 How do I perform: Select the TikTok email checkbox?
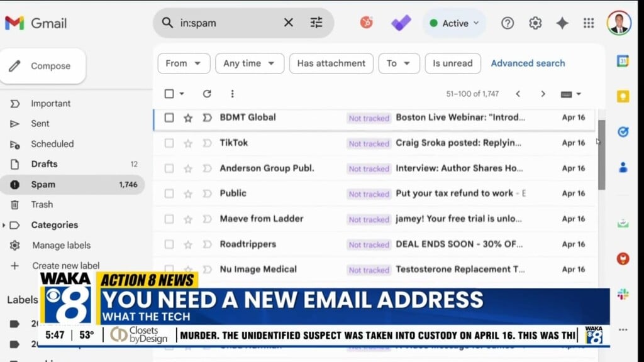click(x=169, y=143)
